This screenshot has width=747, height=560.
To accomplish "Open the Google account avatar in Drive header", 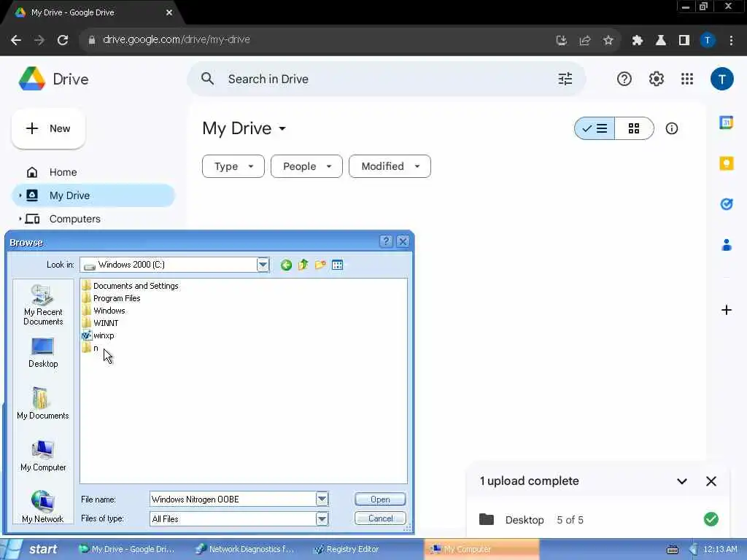I will [x=721, y=79].
